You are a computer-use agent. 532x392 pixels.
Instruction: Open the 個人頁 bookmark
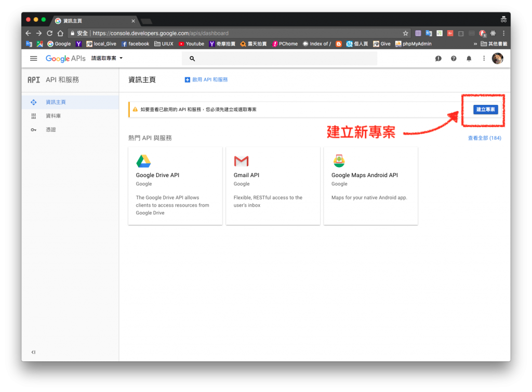tap(357, 44)
